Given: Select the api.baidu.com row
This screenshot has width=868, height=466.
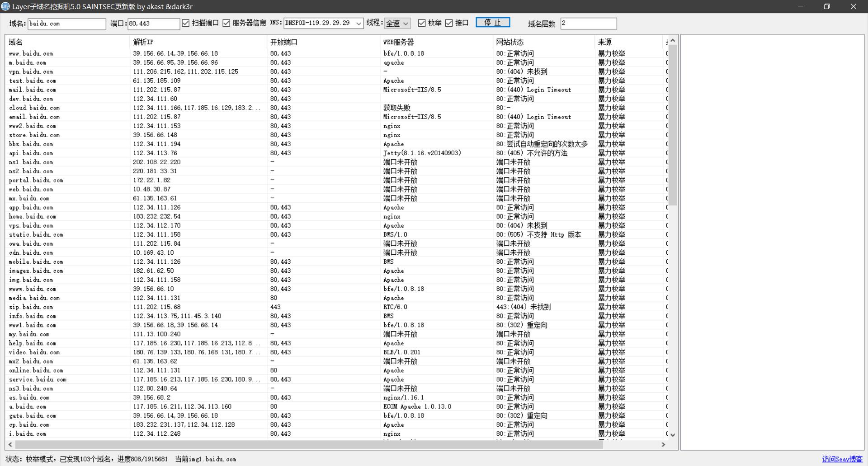Looking at the screenshot, I should 337,153.
